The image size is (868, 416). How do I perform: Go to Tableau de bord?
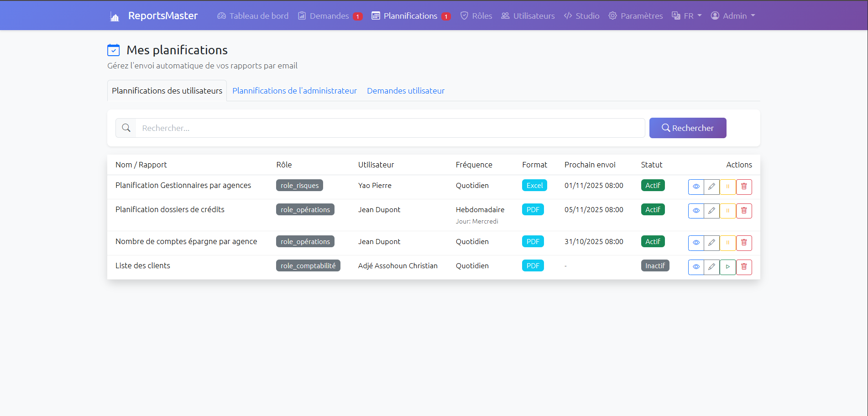(253, 16)
